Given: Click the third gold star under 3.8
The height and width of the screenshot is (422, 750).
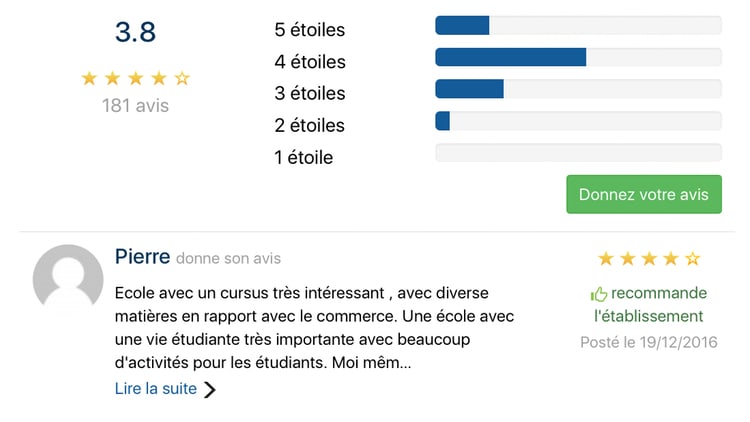Looking at the screenshot, I should click(136, 78).
